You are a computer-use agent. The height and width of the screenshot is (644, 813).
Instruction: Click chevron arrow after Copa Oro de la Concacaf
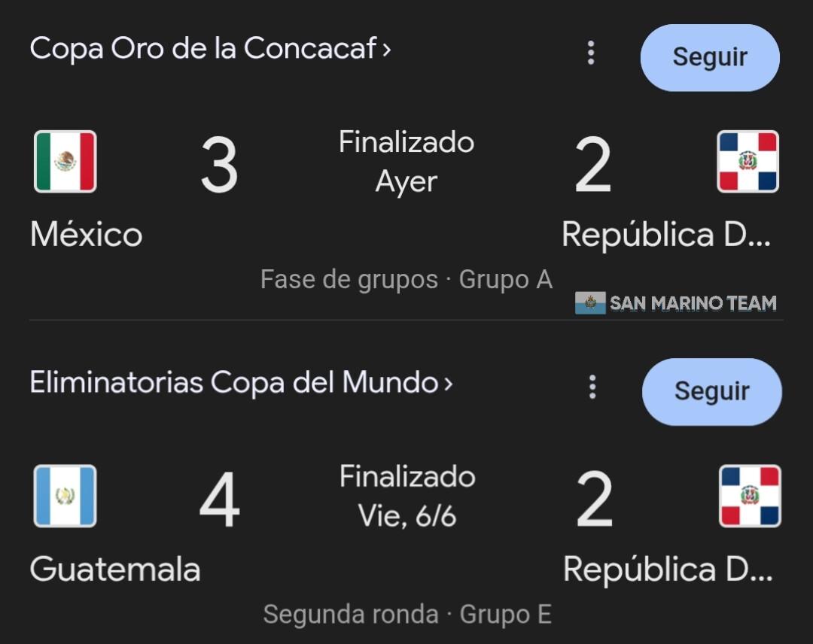(387, 50)
